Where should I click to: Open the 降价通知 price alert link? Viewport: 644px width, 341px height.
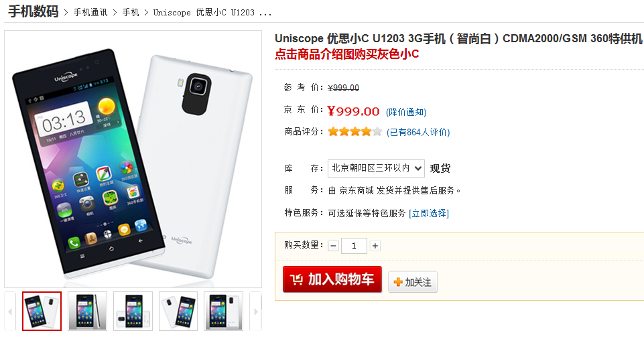[x=406, y=112]
